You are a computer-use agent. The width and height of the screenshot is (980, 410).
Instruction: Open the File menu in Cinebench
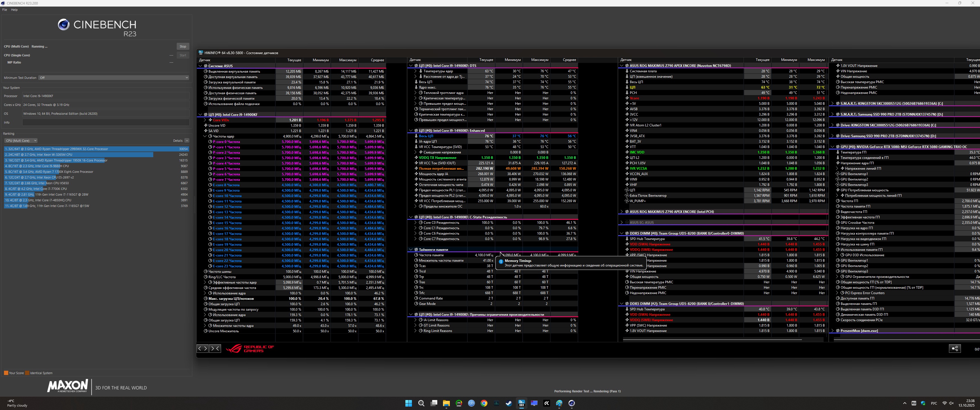[x=5, y=10]
